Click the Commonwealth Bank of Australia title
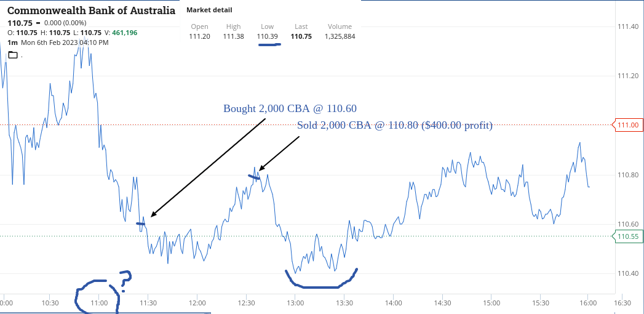This screenshot has width=644, height=314. [x=91, y=10]
